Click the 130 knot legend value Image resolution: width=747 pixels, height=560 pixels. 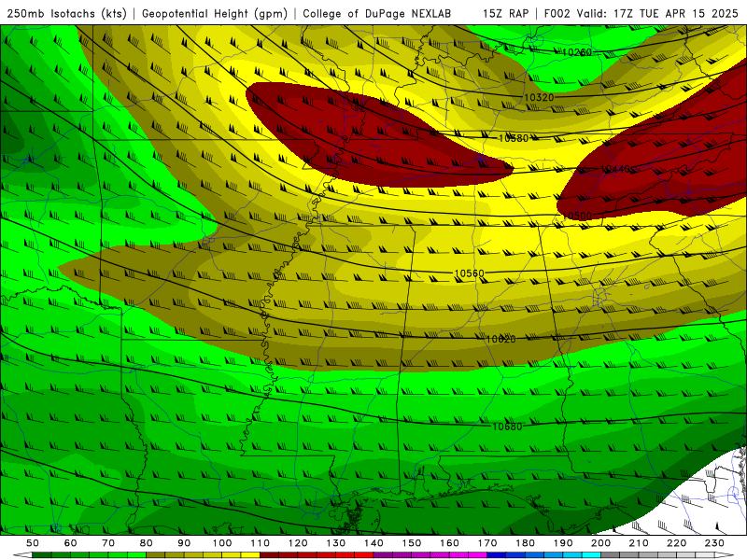(x=336, y=543)
